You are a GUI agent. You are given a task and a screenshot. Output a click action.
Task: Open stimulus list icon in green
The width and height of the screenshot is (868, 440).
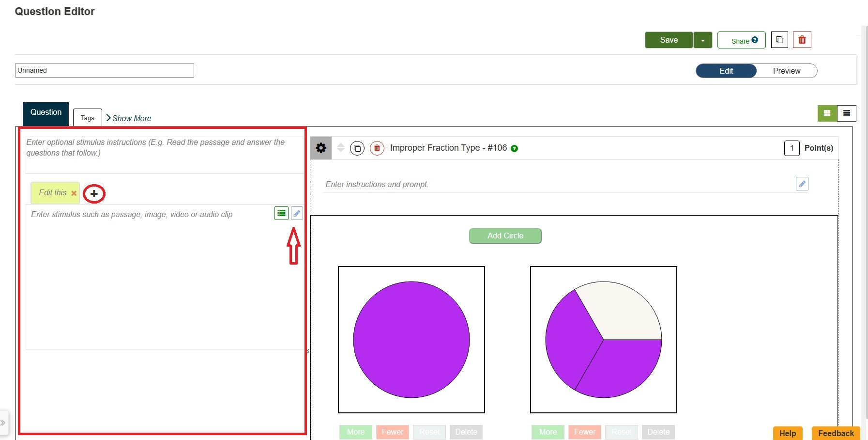click(281, 213)
